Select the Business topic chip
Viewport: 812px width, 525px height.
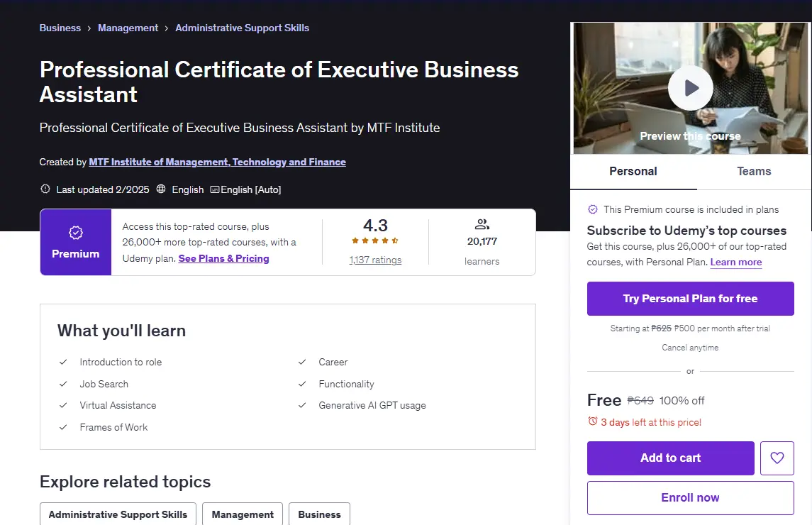click(x=320, y=514)
